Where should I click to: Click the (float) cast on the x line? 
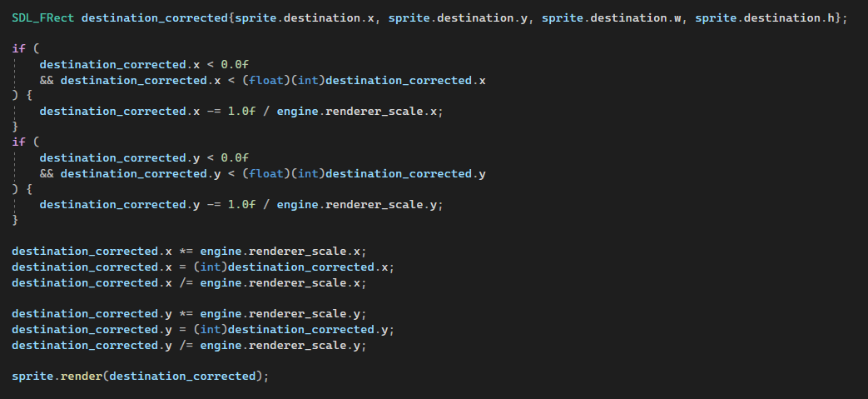(x=266, y=80)
